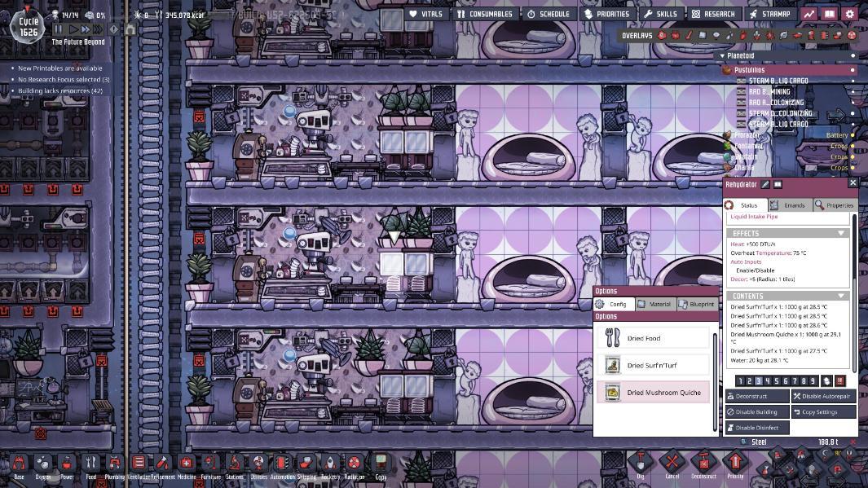
Task: Open the Oxygen build category
Action: 42,465
